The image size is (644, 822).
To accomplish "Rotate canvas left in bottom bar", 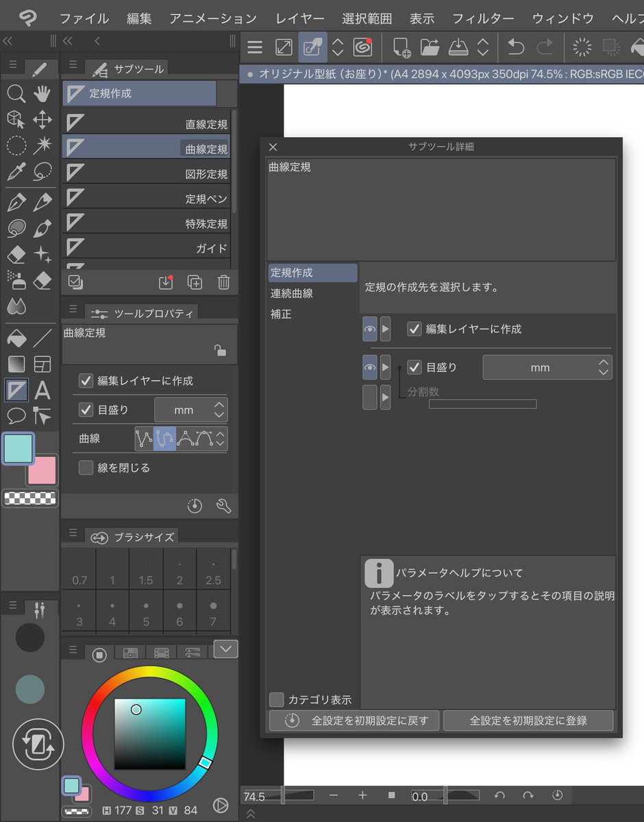I will 499,795.
